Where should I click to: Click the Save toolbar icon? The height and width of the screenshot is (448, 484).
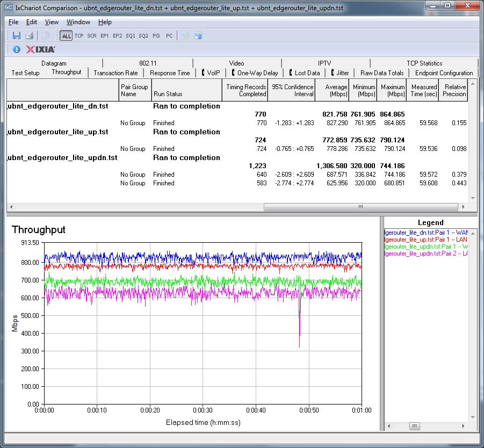pyautogui.click(x=16, y=35)
